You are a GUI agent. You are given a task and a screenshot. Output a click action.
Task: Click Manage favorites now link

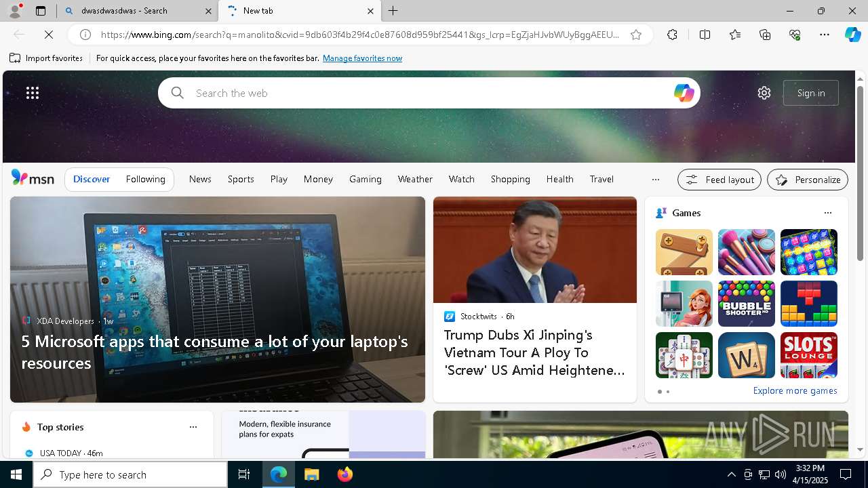[x=362, y=58]
